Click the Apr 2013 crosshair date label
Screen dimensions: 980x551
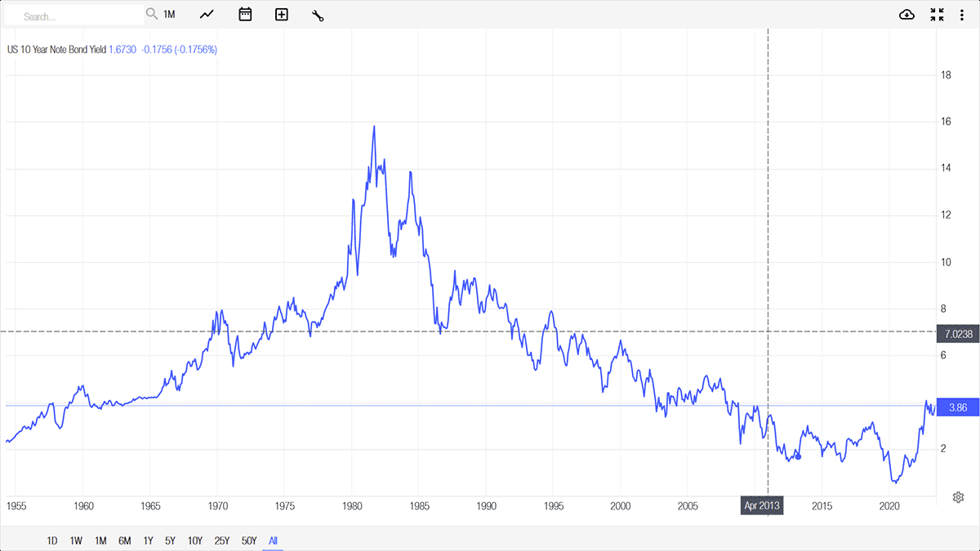(762, 506)
